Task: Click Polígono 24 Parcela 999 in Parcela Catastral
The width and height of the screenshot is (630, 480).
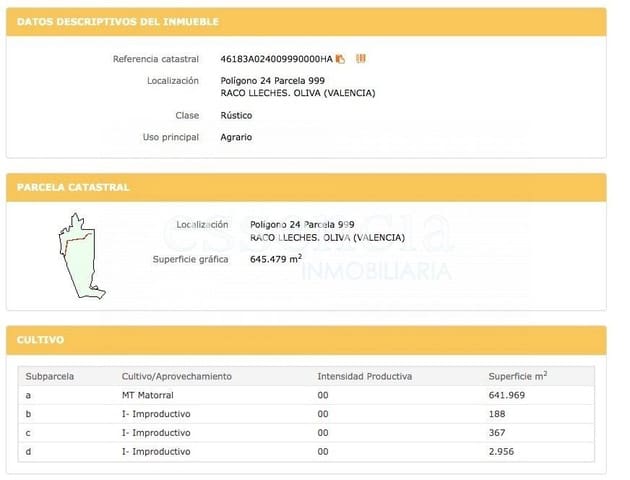Action: tap(302, 224)
